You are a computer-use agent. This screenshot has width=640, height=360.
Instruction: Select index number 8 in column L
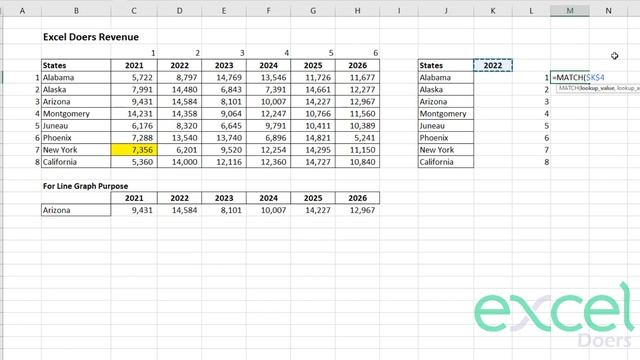[x=531, y=162]
